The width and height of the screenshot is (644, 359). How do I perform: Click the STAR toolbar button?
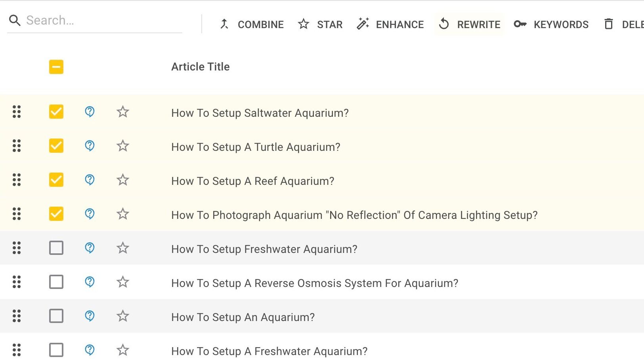[x=320, y=25]
